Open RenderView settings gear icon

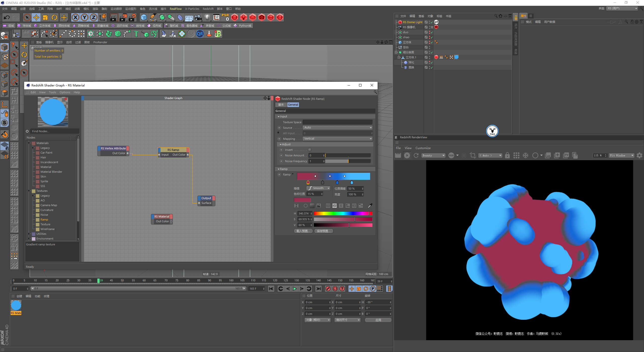pyautogui.click(x=639, y=155)
